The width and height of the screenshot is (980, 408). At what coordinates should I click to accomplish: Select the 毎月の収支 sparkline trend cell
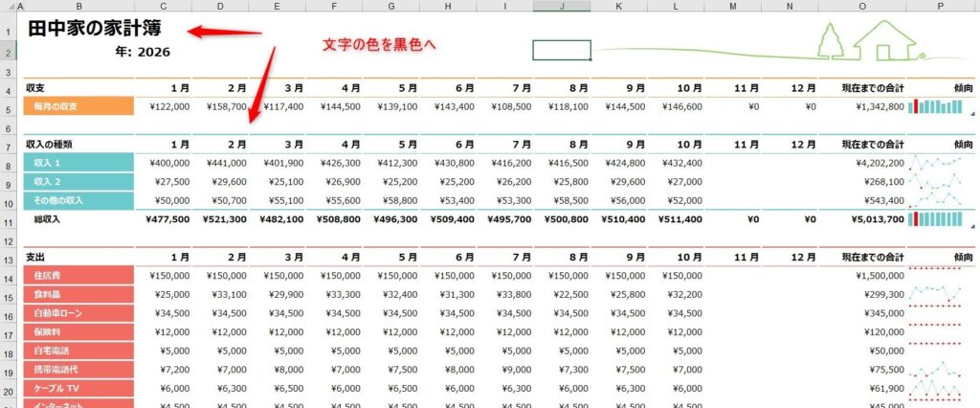[940, 106]
